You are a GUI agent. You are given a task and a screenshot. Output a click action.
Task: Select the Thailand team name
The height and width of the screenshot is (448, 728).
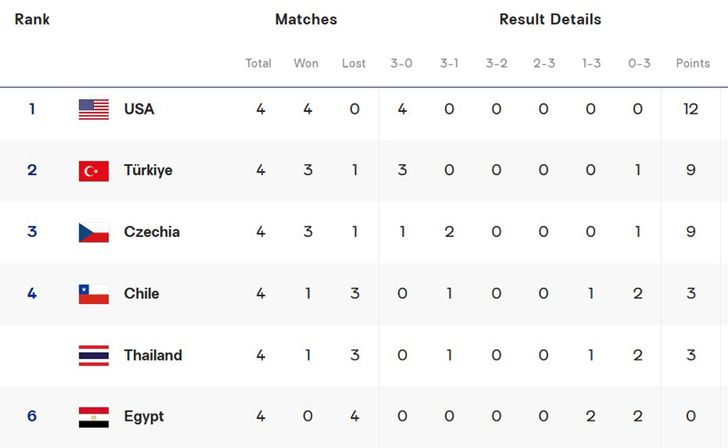(x=153, y=355)
